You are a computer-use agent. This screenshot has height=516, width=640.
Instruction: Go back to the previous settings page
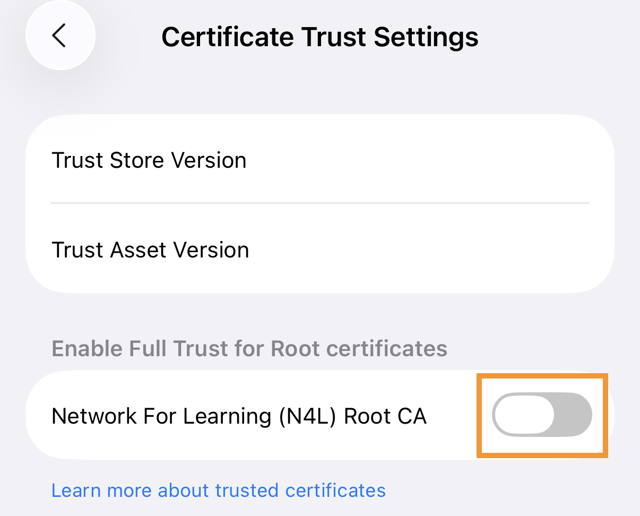click(59, 36)
